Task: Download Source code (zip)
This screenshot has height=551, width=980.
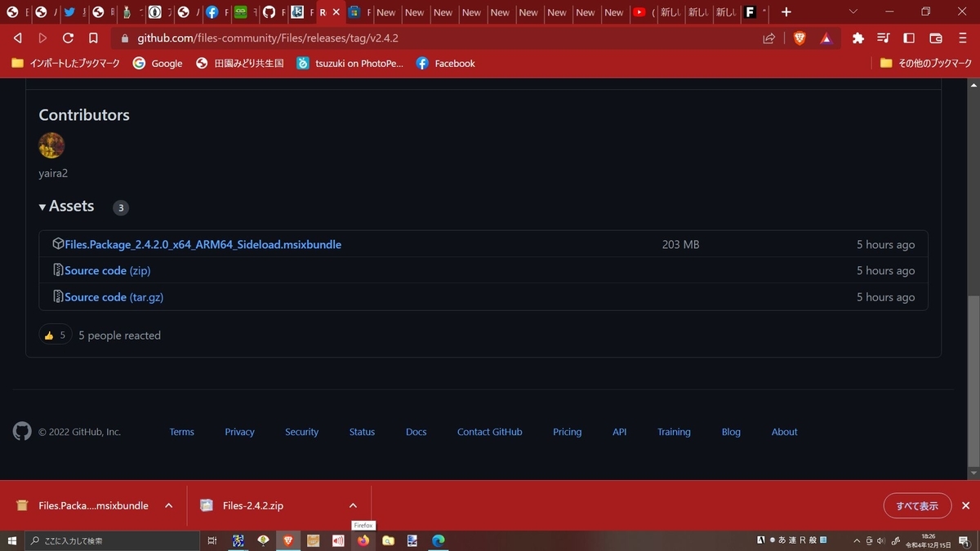Action: [x=108, y=270]
